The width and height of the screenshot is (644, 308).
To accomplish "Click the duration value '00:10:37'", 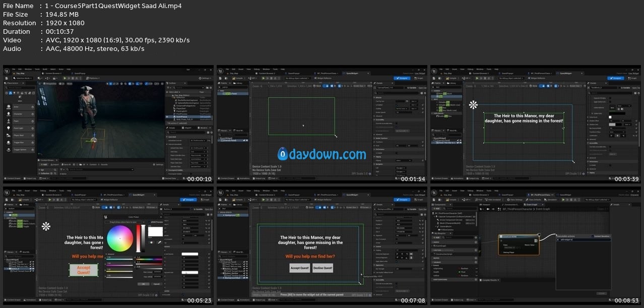I will point(60,31).
